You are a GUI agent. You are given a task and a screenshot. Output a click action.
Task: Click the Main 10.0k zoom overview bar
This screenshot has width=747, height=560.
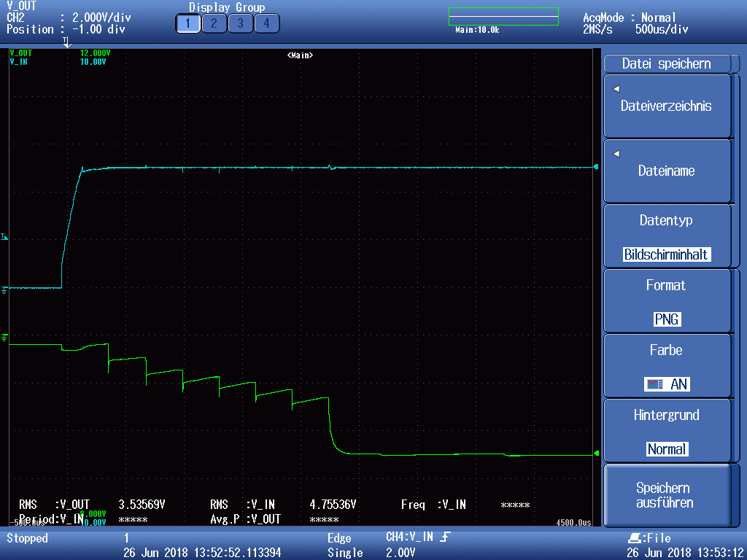tap(503, 17)
